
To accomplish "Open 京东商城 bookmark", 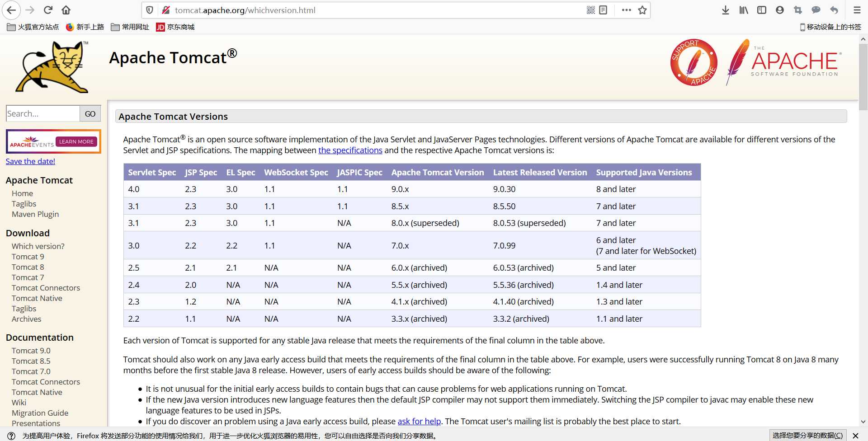I will 175,27.
